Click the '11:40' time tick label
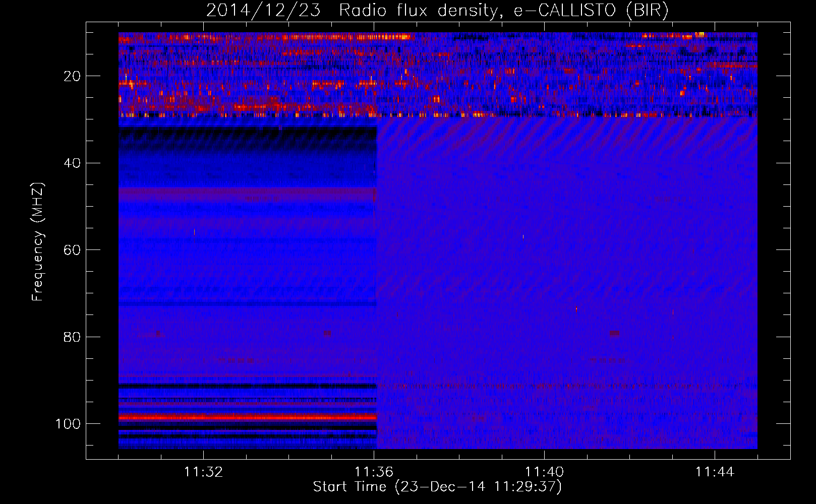816x504 pixels. coord(544,472)
